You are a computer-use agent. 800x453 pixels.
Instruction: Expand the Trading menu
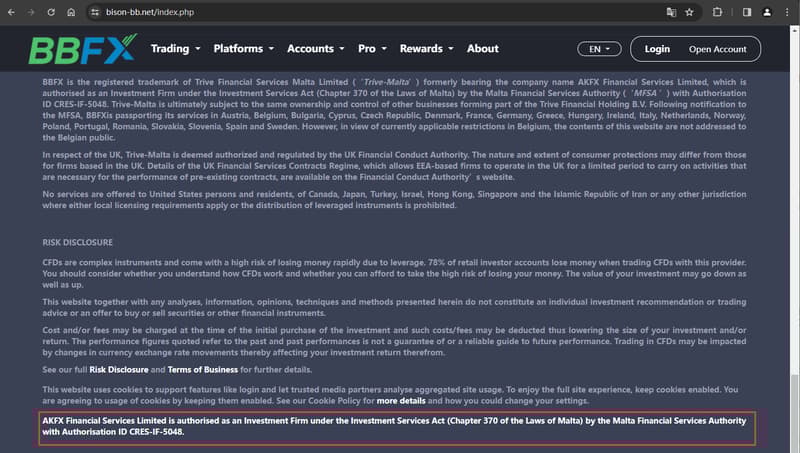(x=176, y=48)
